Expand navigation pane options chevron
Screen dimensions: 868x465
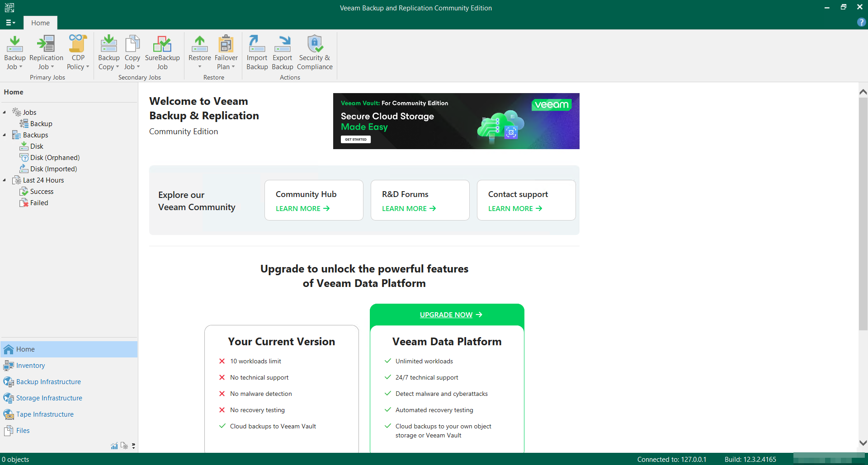[x=133, y=446]
